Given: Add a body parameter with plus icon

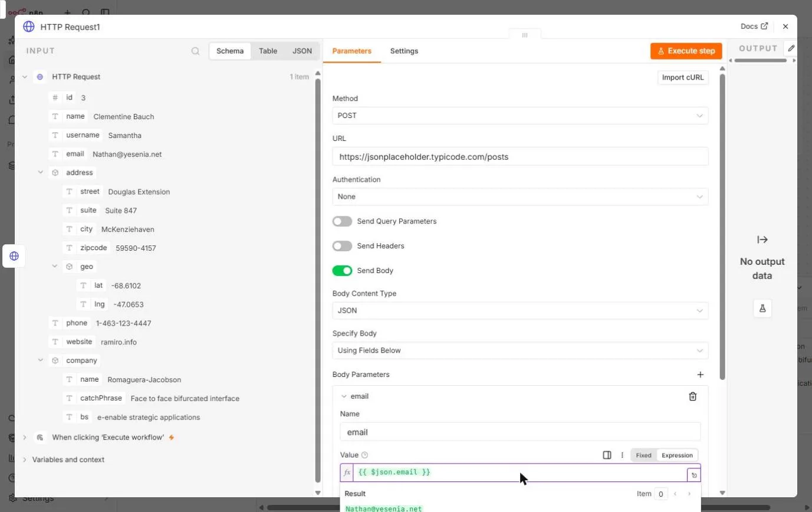Looking at the screenshot, I should 701,375.
